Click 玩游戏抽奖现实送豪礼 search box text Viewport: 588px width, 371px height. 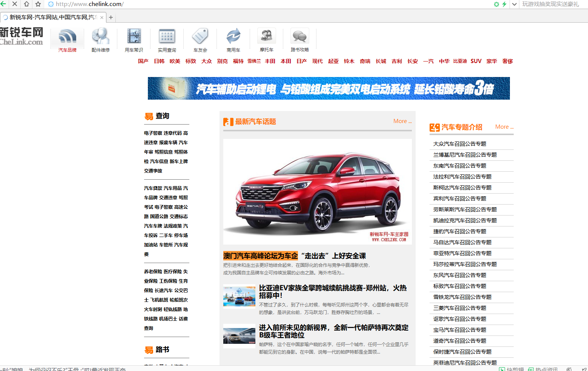(551, 4)
